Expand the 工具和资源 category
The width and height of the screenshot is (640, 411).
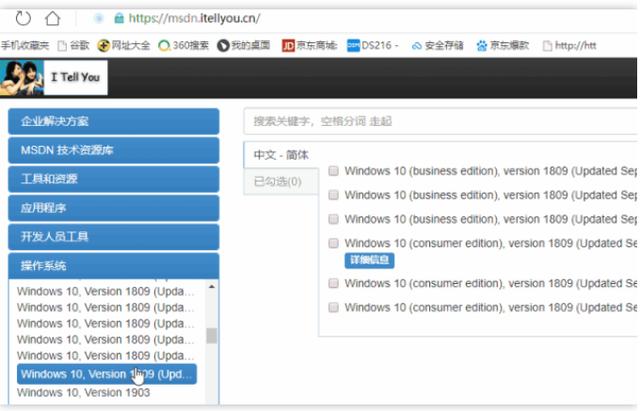point(113,179)
